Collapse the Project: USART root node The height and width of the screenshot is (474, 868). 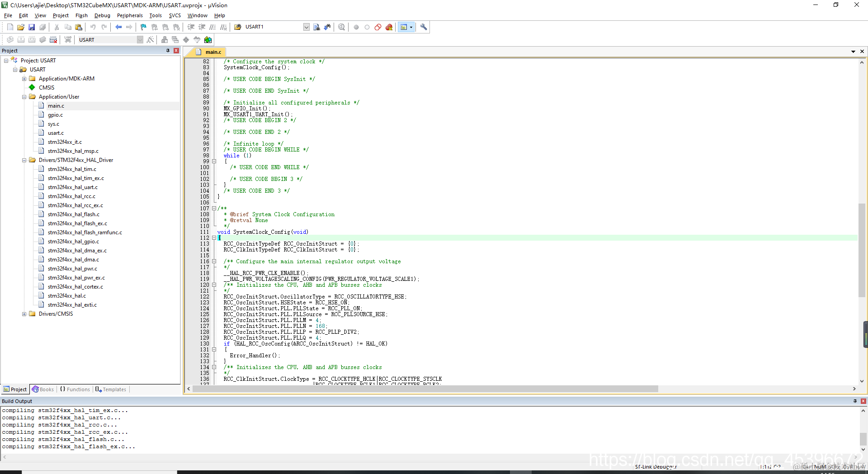point(6,61)
